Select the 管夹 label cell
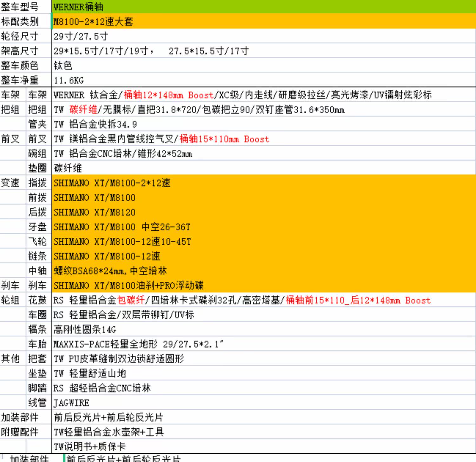 (x=38, y=124)
